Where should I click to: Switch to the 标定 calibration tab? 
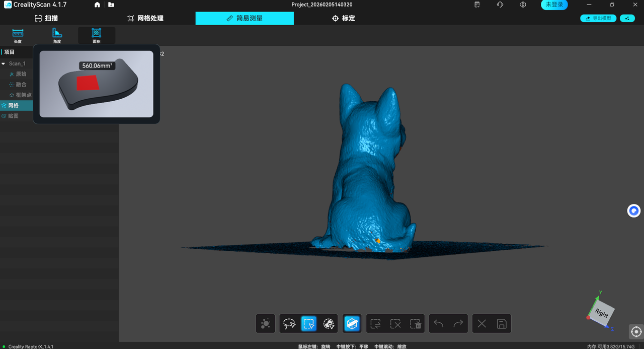(344, 18)
